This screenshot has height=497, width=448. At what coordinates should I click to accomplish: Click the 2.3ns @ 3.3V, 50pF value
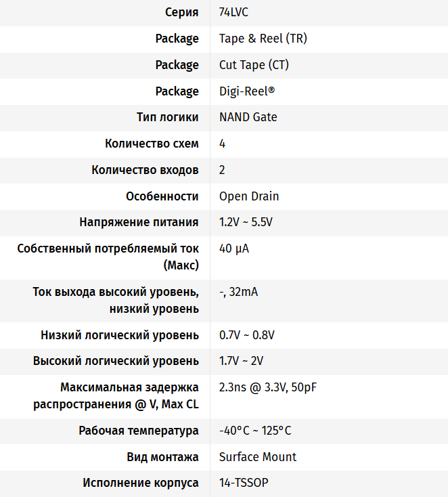(268, 388)
